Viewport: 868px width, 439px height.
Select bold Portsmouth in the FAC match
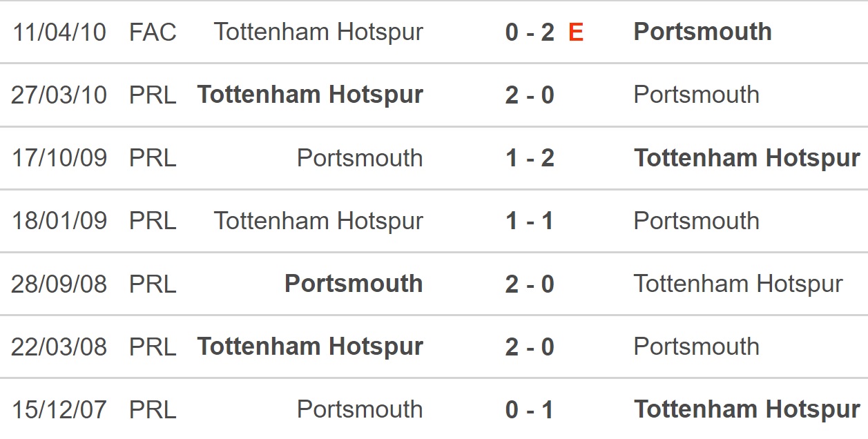tap(702, 32)
